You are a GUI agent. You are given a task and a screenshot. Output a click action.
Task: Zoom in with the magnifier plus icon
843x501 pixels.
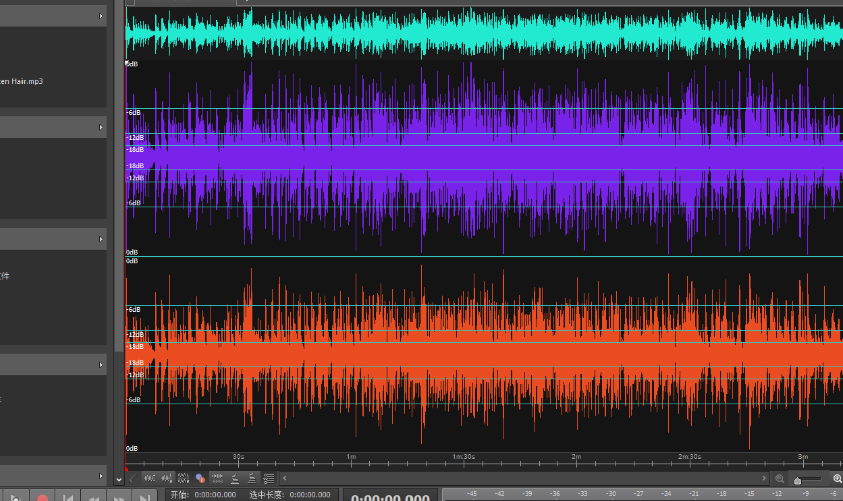[x=837, y=478]
